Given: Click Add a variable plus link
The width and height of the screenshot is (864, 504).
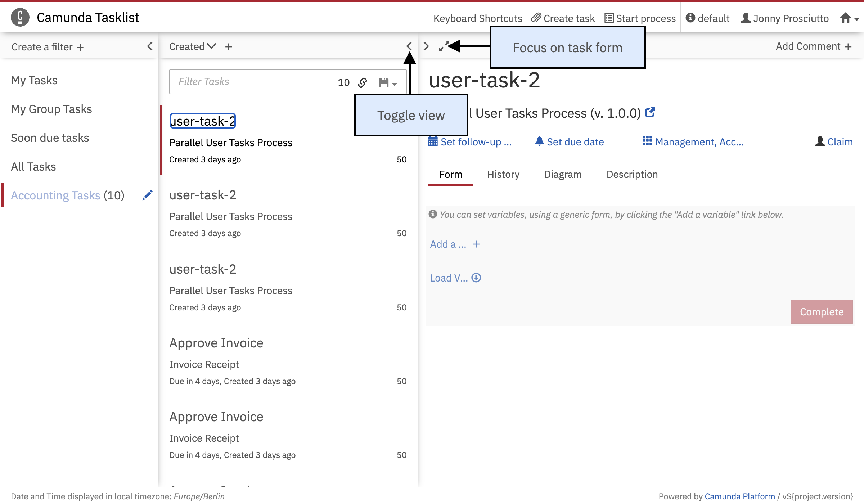Looking at the screenshot, I should click(x=455, y=244).
